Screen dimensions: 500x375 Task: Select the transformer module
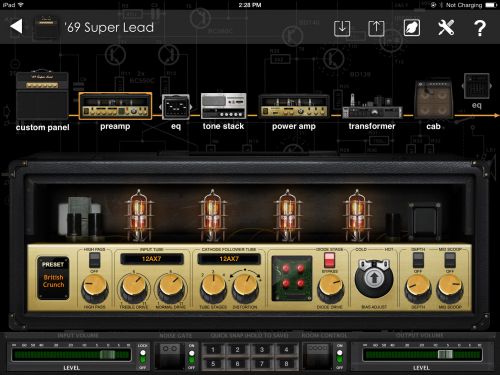click(372, 107)
